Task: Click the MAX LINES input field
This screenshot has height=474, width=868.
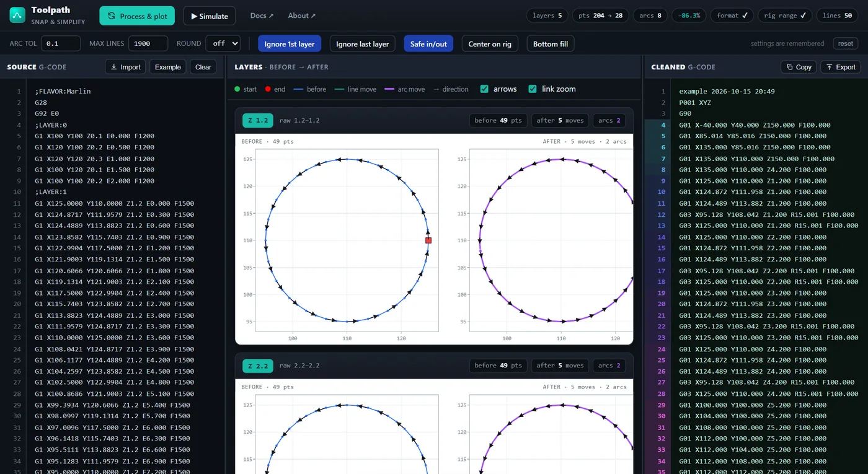Action: (x=148, y=43)
